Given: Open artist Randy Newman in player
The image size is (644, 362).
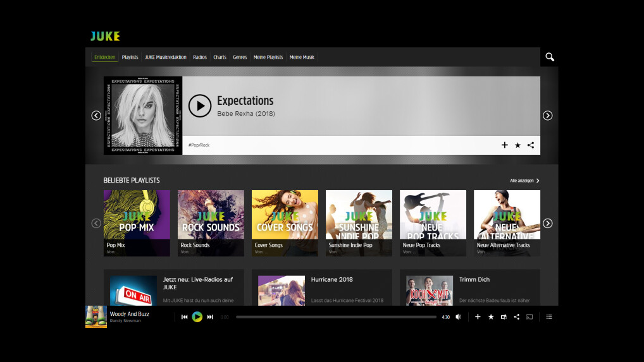Looking at the screenshot, I should click(125, 321).
